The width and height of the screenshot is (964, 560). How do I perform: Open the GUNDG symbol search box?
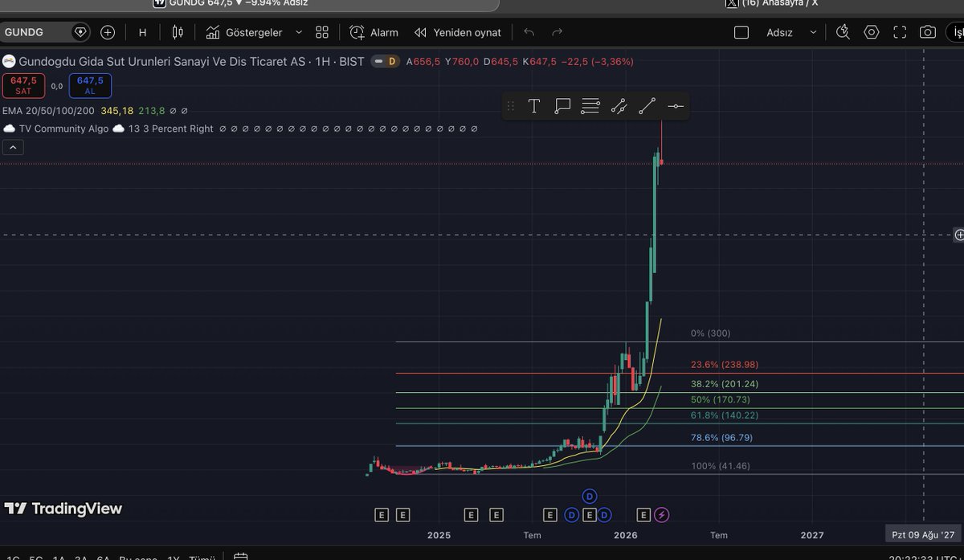pyautogui.click(x=35, y=33)
